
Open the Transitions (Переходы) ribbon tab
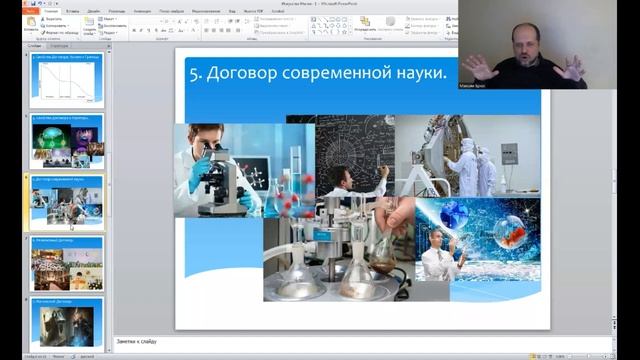click(x=117, y=11)
